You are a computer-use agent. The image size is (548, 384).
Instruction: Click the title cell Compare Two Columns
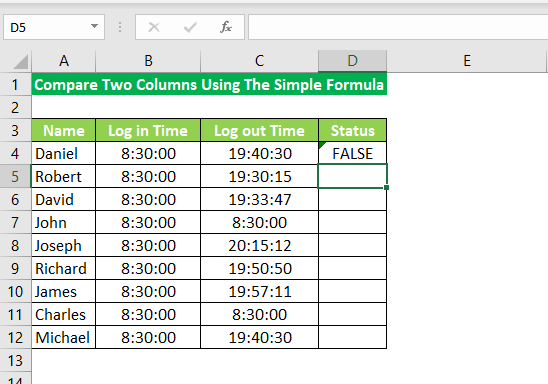pyautogui.click(x=209, y=84)
